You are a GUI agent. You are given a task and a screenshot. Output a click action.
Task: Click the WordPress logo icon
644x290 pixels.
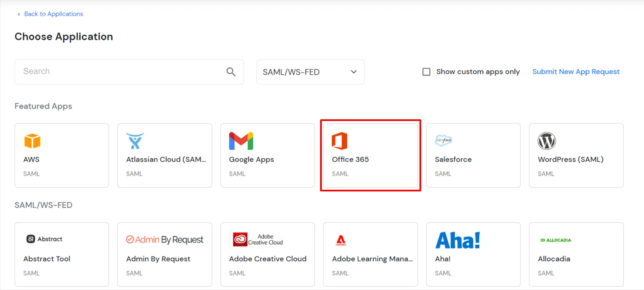[547, 141]
